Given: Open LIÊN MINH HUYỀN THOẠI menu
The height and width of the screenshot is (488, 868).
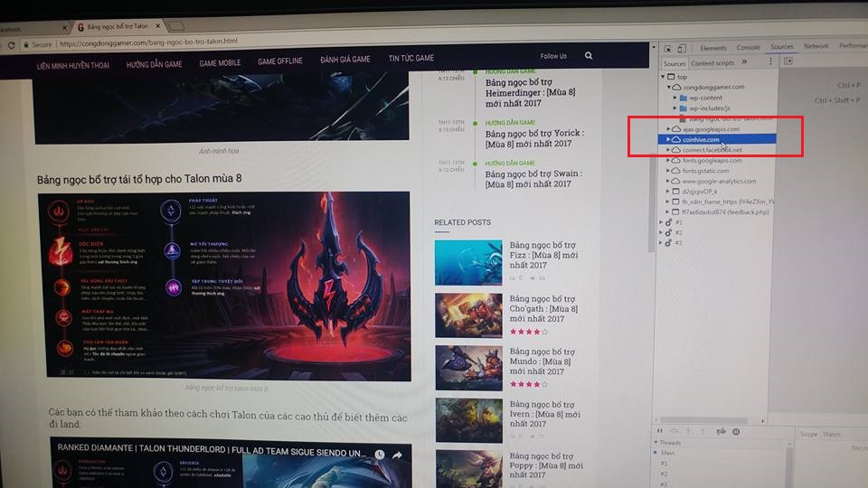Looking at the screenshot, I should pos(73,65).
